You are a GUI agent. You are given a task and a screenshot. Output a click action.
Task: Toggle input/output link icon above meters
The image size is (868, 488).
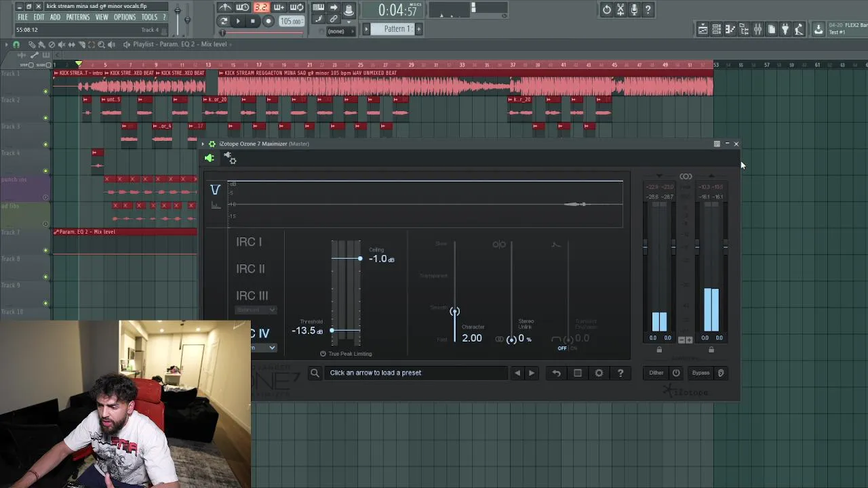tap(686, 176)
